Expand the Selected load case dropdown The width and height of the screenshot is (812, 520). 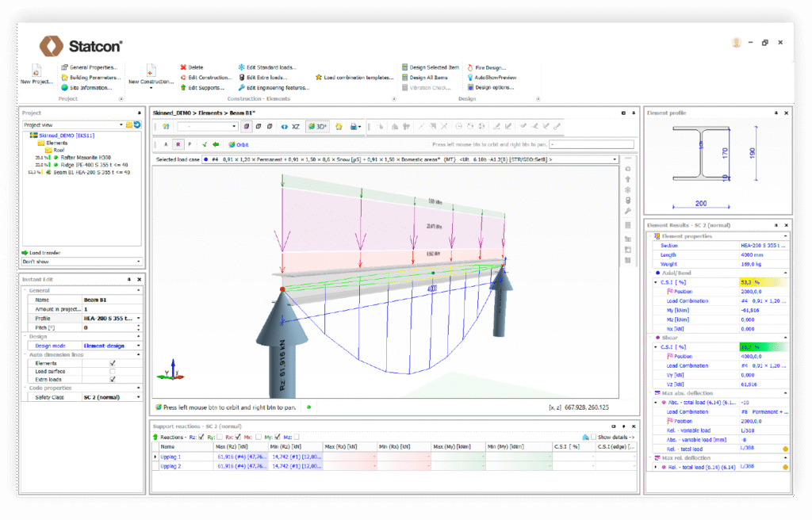pyautogui.click(x=615, y=159)
